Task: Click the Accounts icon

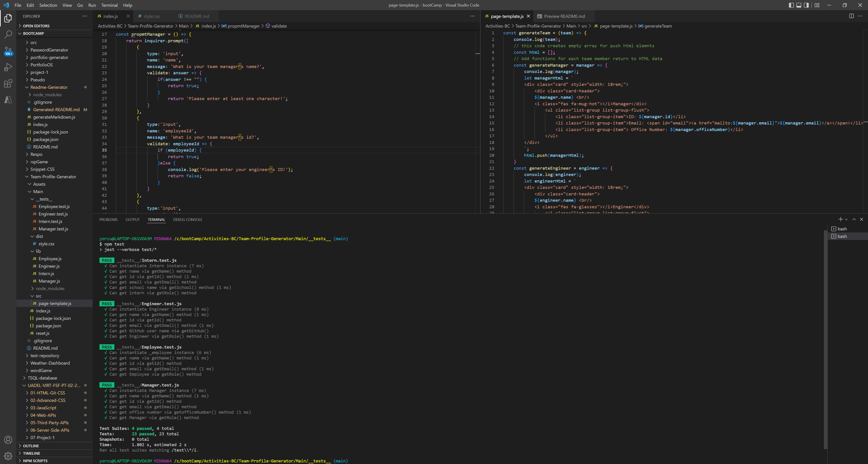Action: tap(8, 440)
